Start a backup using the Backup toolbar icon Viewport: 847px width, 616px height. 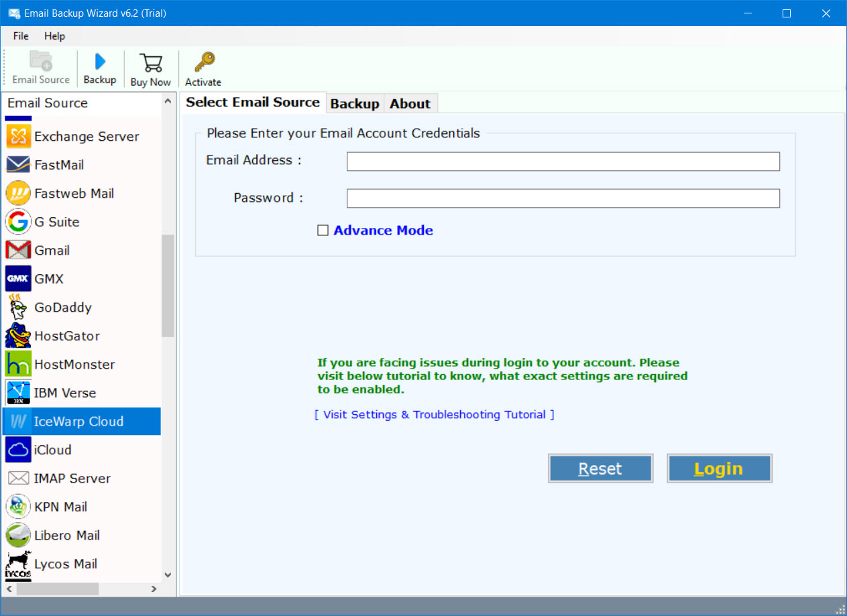pyautogui.click(x=100, y=67)
